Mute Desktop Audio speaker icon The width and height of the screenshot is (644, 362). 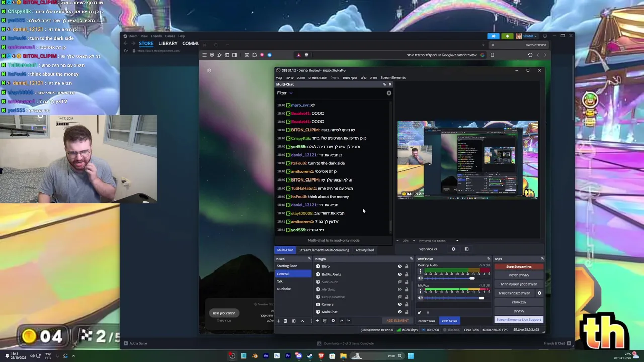pos(421,278)
